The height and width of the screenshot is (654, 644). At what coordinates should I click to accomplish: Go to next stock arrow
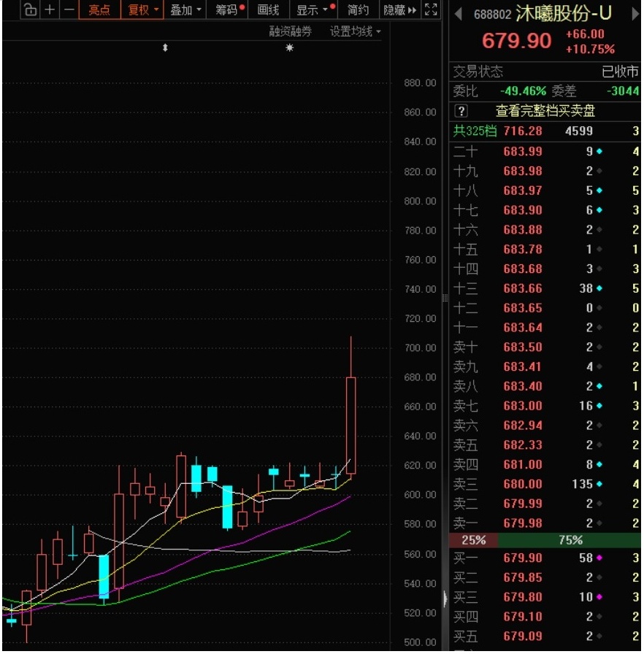(635, 15)
